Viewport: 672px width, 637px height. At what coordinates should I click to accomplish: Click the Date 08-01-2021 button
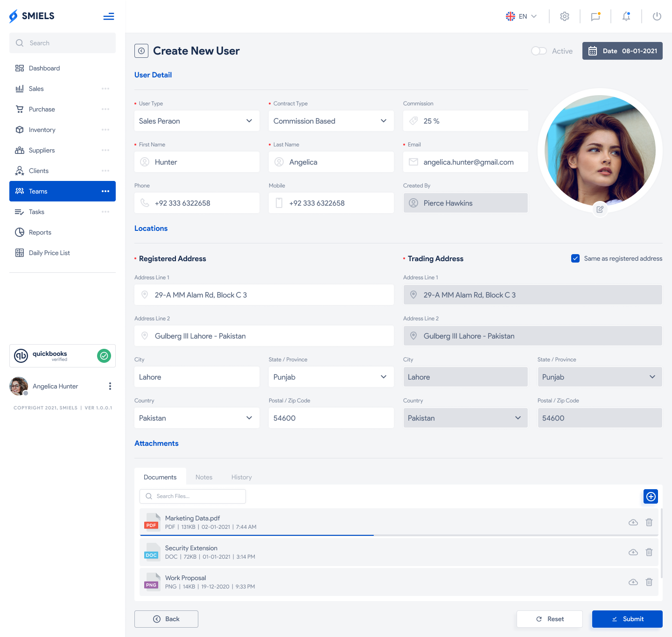[x=623, y=51]
